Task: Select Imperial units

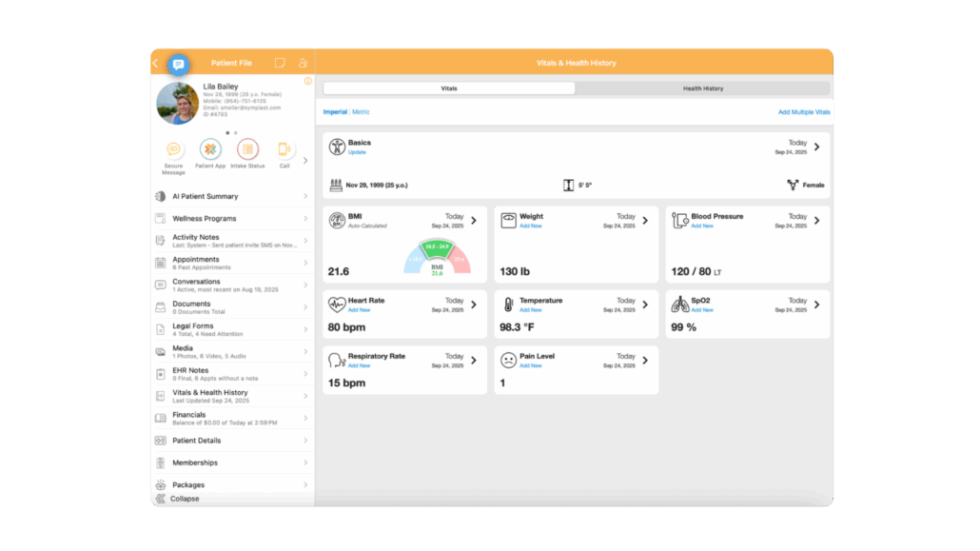Action: [335, 112]
